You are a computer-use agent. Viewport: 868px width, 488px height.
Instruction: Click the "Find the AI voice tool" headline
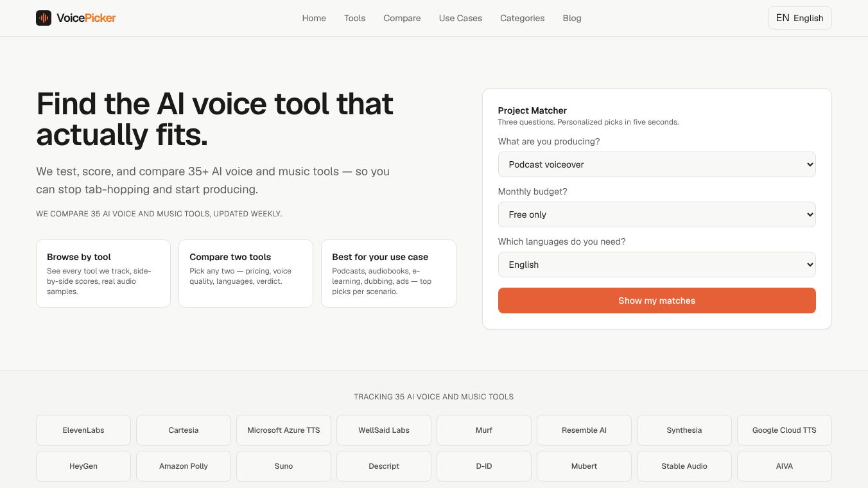215,119
